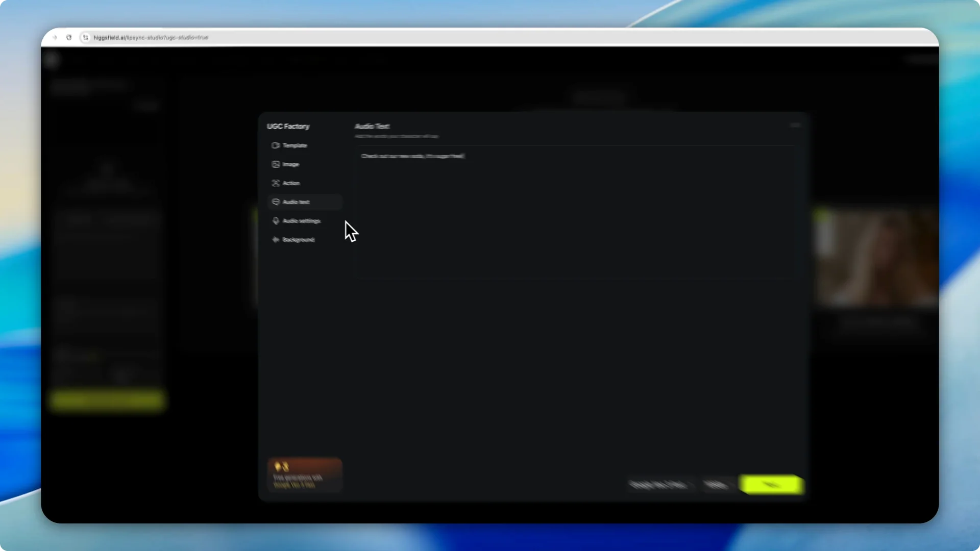Open the Audio settings tab
The width and height of the screenshot is (980, 551).
(x=301, y=221)
